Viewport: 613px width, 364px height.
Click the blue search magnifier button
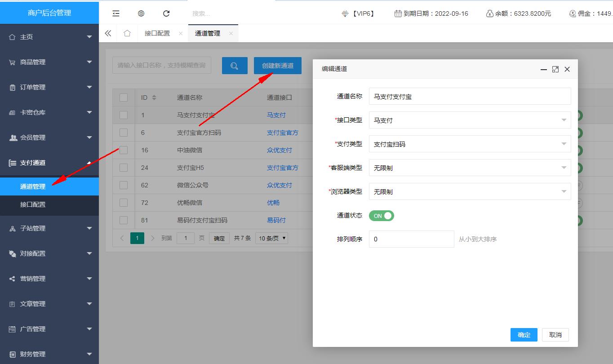pos(235,66)
